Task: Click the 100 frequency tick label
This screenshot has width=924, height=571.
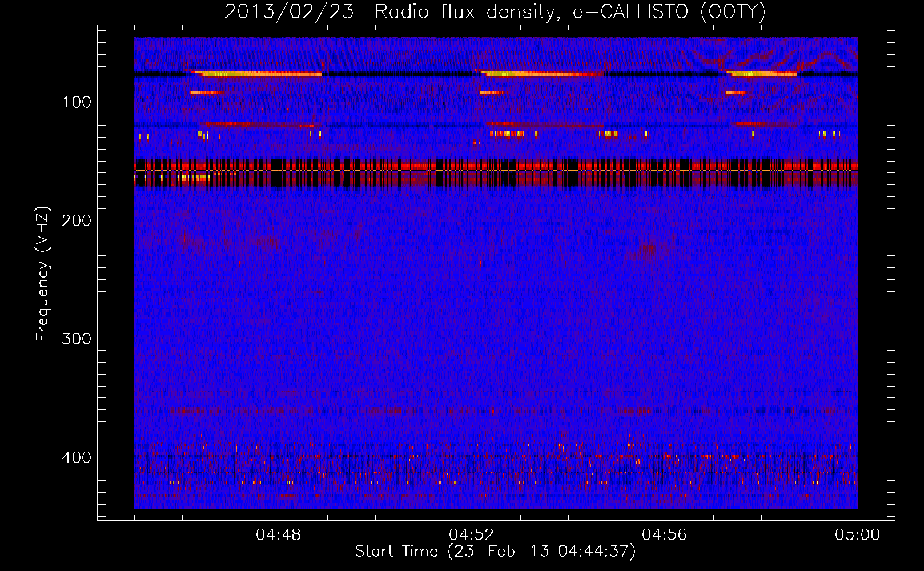Action: (x=77, y=102)
